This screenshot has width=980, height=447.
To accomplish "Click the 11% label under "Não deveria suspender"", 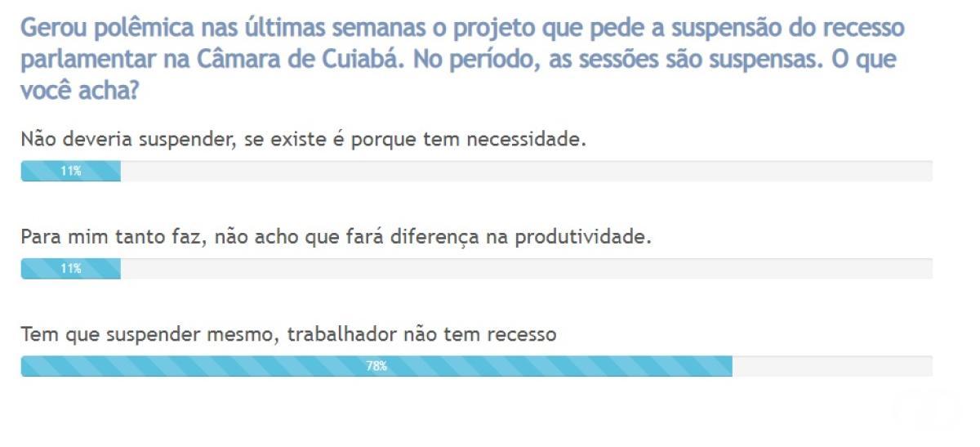I will pos(70,172).
